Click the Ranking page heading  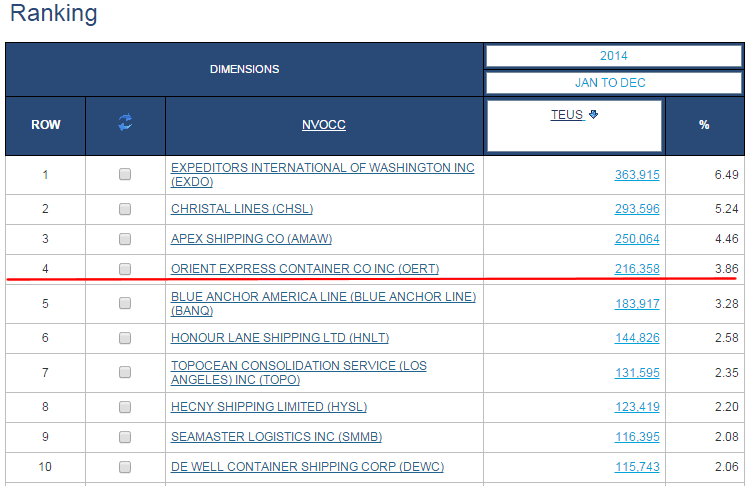pyautogui.click(x=54, y=13)
